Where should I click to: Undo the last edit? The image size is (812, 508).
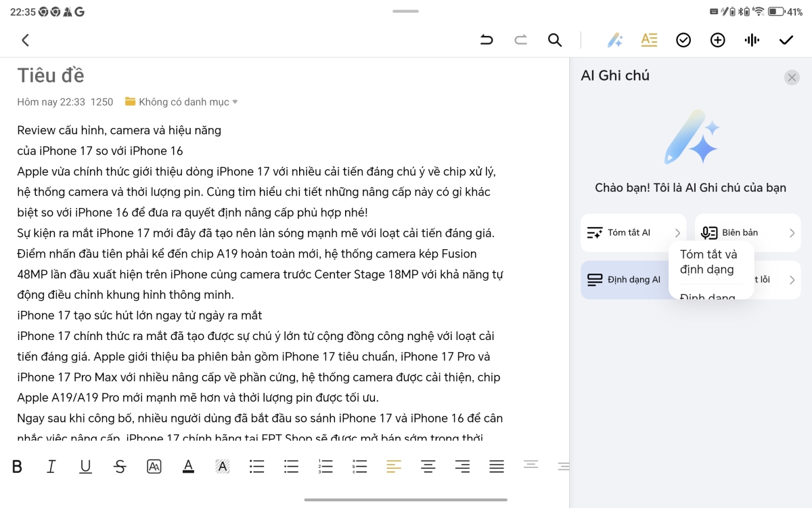pos(487,40)
